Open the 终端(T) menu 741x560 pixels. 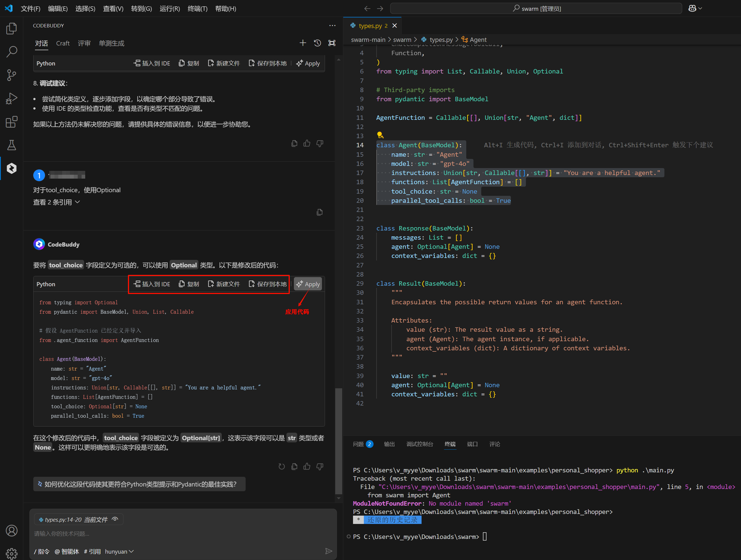tap(197, 9)
